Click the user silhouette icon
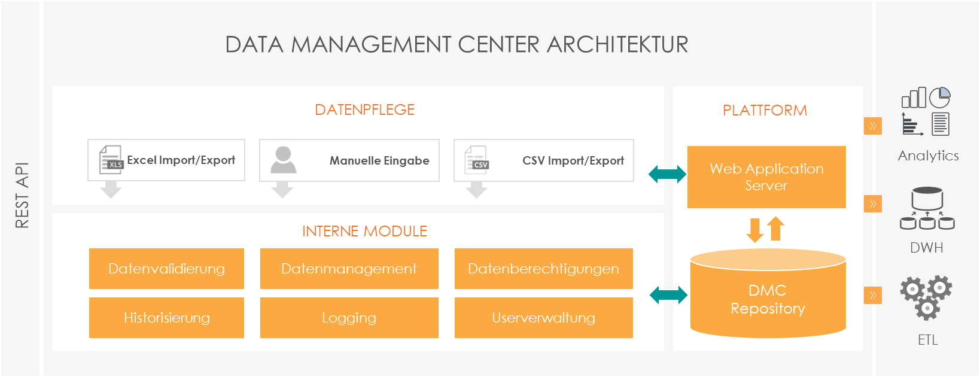This screenshot has height=377, width=980. (x=283, y=160)
